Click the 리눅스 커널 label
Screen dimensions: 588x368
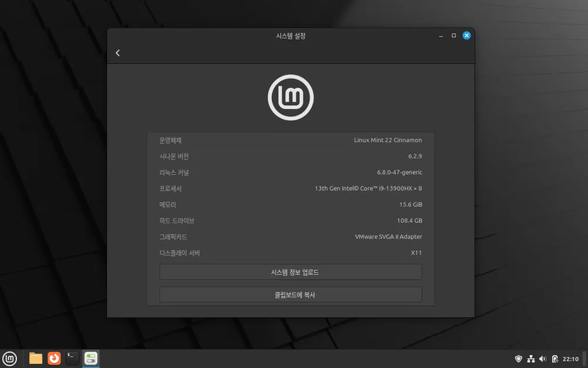pyautogui.click(x=174, y=173)
